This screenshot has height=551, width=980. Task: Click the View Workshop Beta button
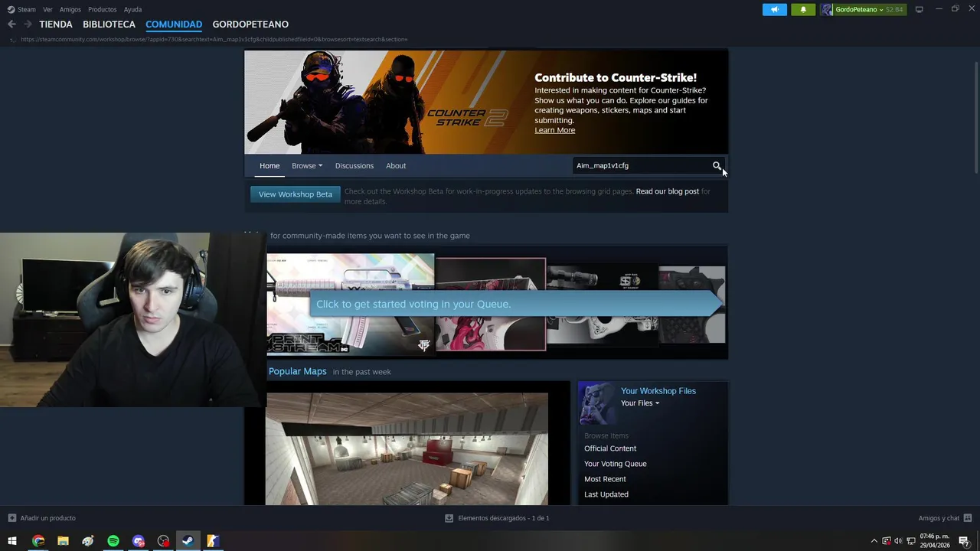pyautogui.click(x=296, y=194)
